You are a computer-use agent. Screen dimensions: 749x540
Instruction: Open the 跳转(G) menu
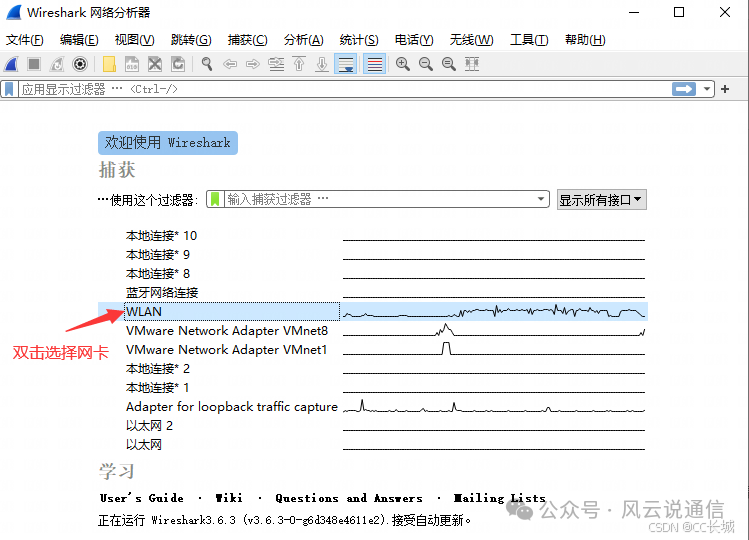[191, 40]
